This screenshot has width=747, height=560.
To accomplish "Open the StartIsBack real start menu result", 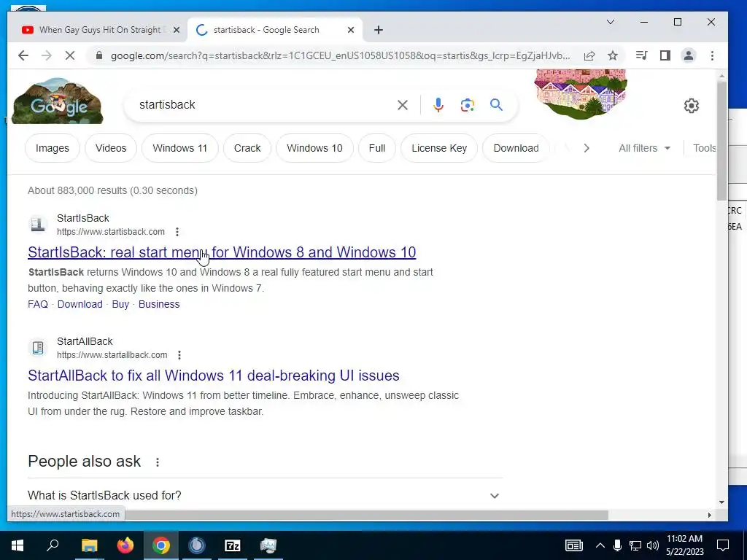I will click(222, 252).
